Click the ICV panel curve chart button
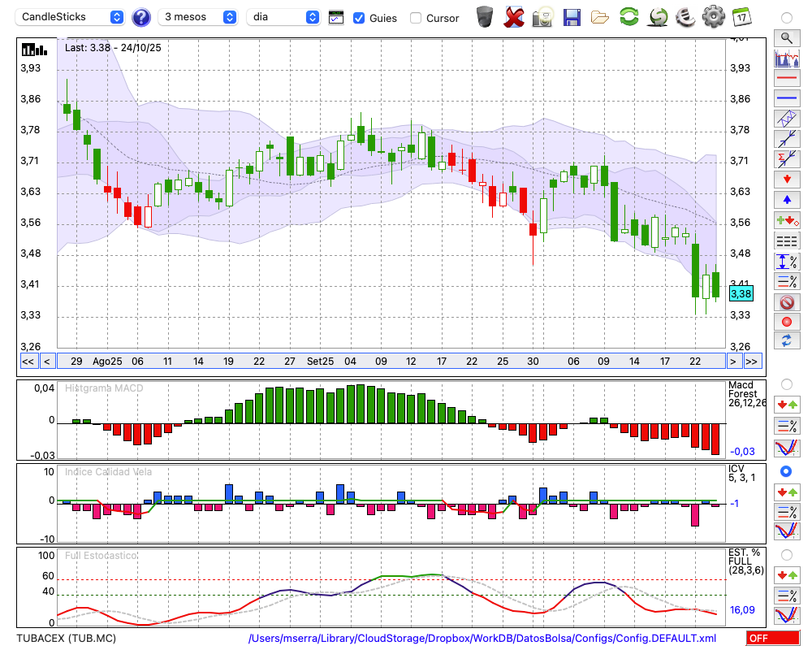Viewport: 812px width, 650px height. pyautogui.click(x=787, y=531)
